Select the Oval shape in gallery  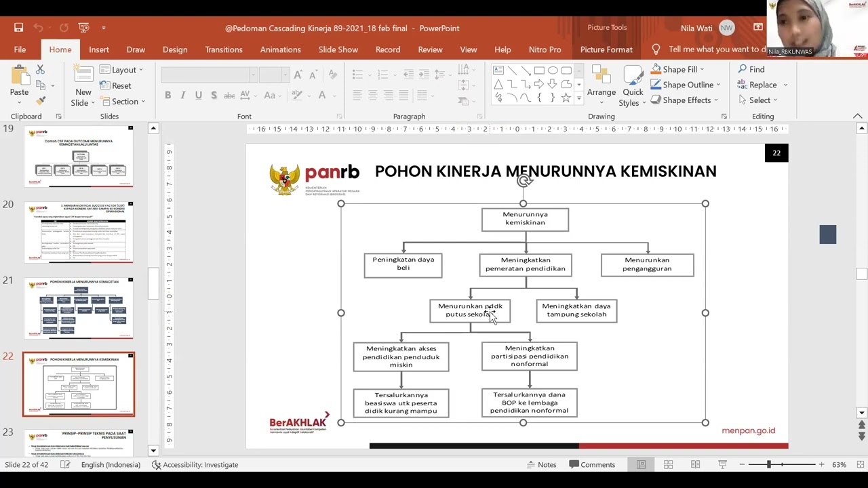(553, 70)
